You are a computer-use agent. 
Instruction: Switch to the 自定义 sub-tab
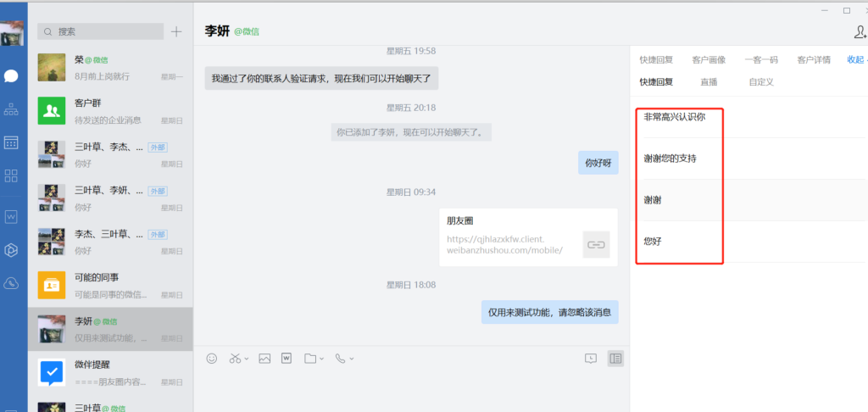761,82
